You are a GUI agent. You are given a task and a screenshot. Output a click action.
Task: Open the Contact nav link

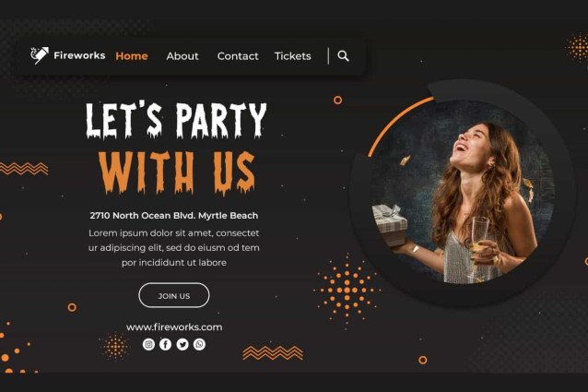[x=238, y=56]
